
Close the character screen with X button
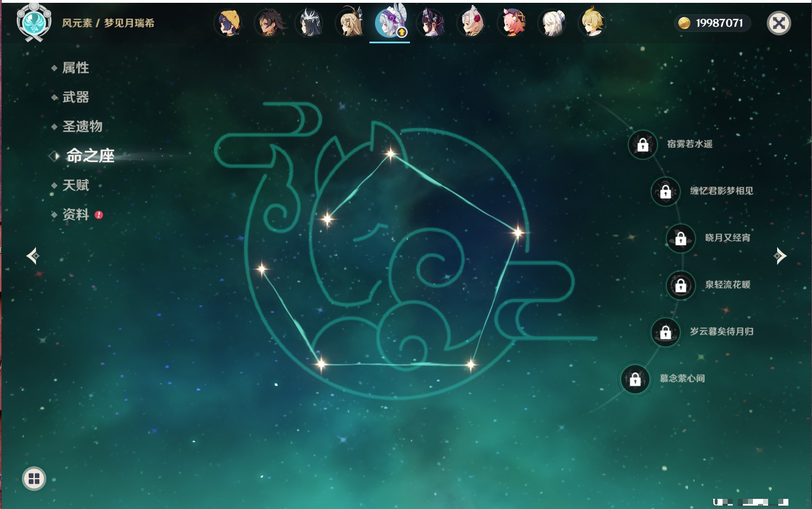coord(779,23)
